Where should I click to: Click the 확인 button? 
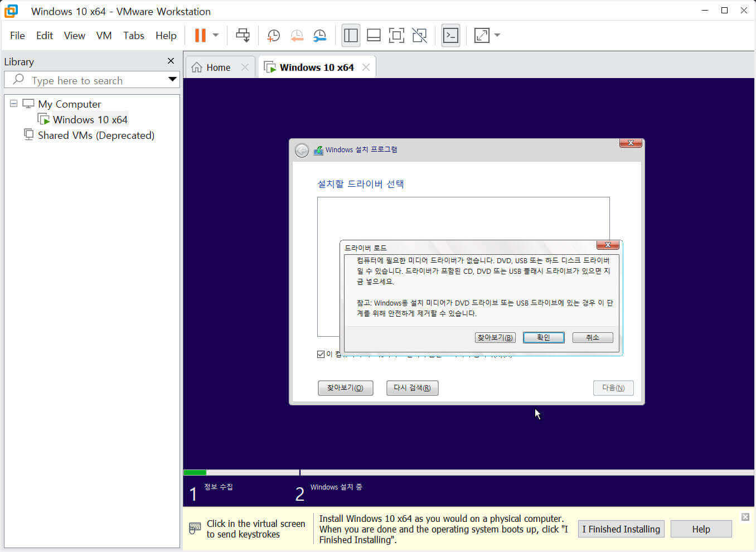(544, 338)
